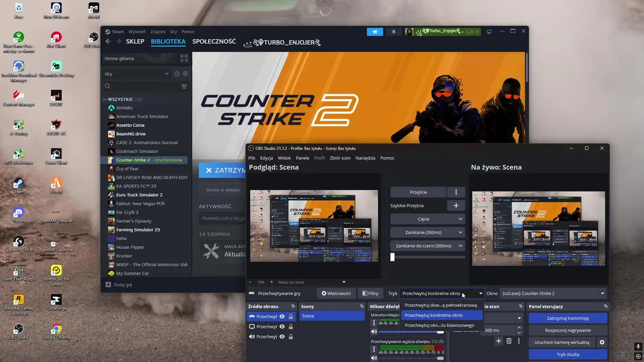Open Mikrofon mixer channel options dots
This screenshot has height=362, width=644.
374,323
